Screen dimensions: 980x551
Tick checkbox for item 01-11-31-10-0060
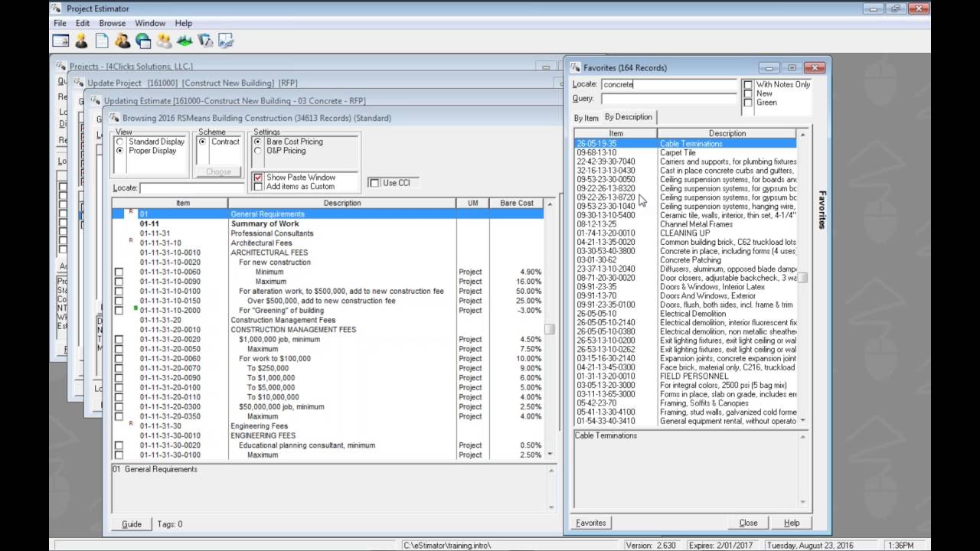point(119,272)
